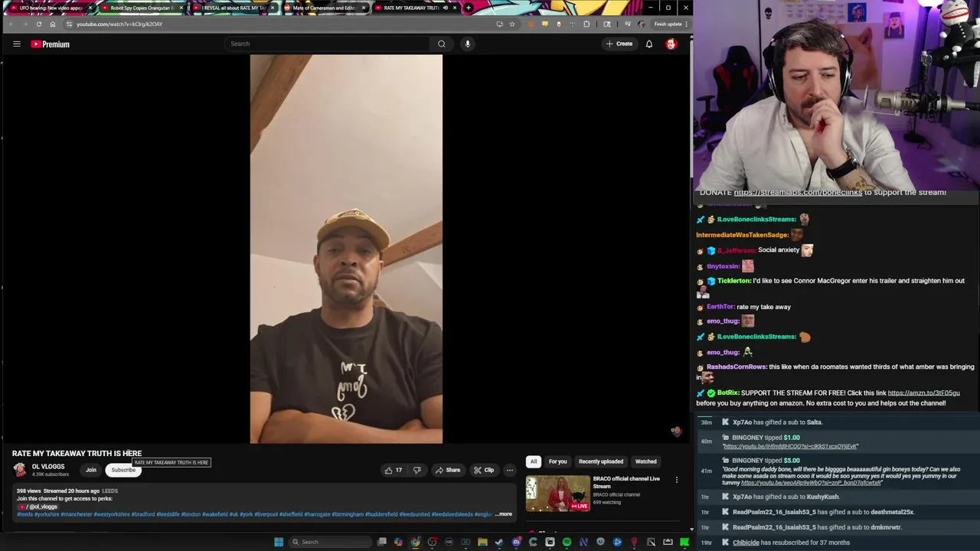The width and height of the screenshot is (980, 551).
Task: Open the YouTube account avatar menu
Action: pyautogui.click(x=671, y=44)
